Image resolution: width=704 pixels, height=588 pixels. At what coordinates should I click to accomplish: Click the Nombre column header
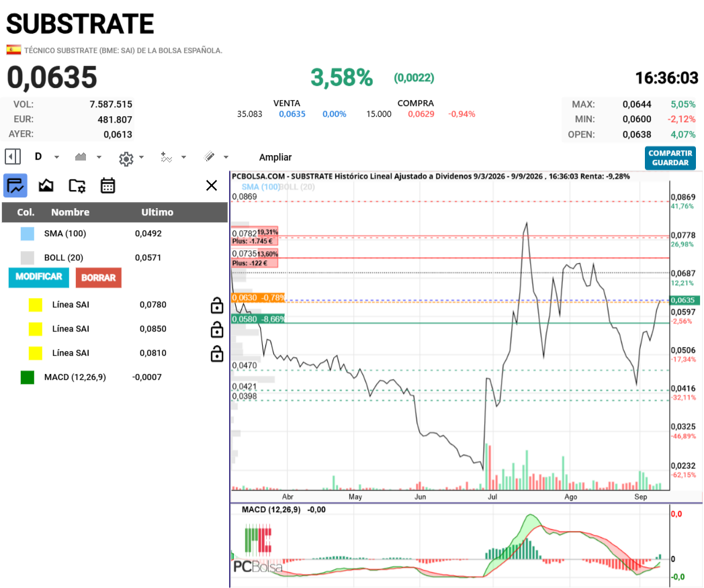[x=70, y=212]
